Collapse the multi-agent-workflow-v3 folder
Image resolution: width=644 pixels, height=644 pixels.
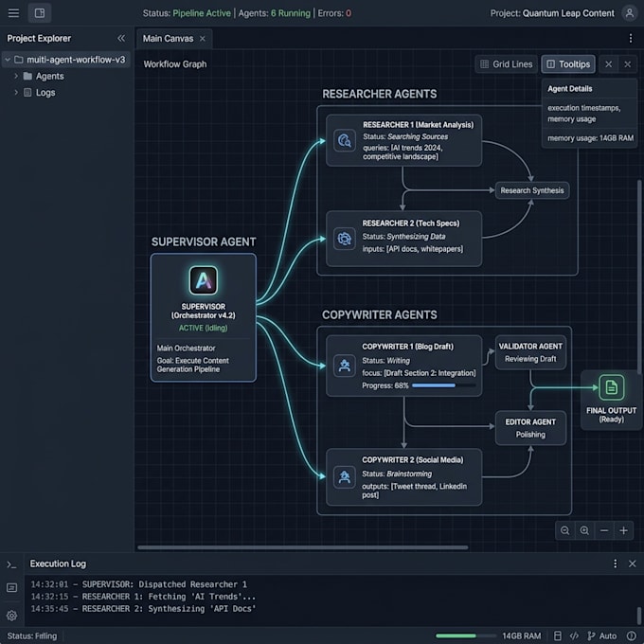pyautogui.click(x=8, y=60)
